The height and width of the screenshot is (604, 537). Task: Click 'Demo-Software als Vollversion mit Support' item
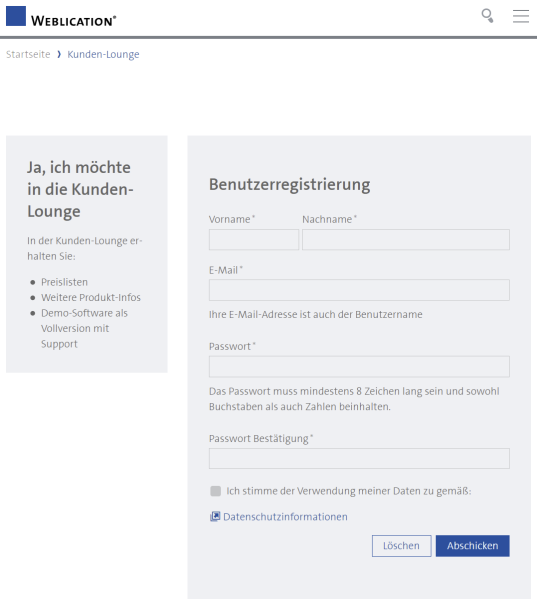[x=85, y=329]
